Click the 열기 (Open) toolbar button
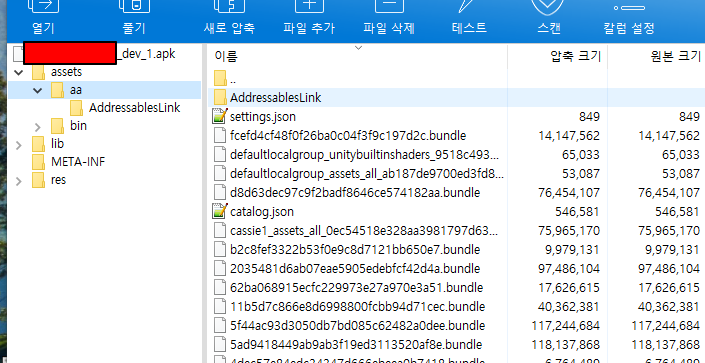This screenshot has width=705, height=363. [x=44, y=18]
